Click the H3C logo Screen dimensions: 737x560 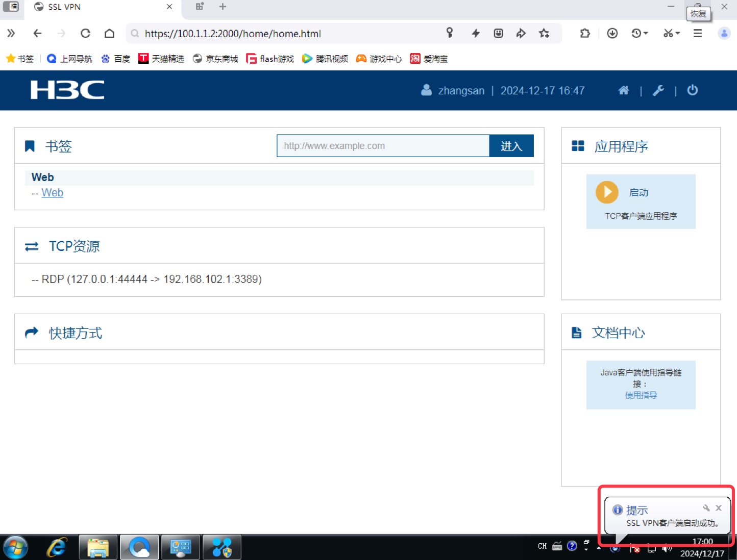click(67, 90)
